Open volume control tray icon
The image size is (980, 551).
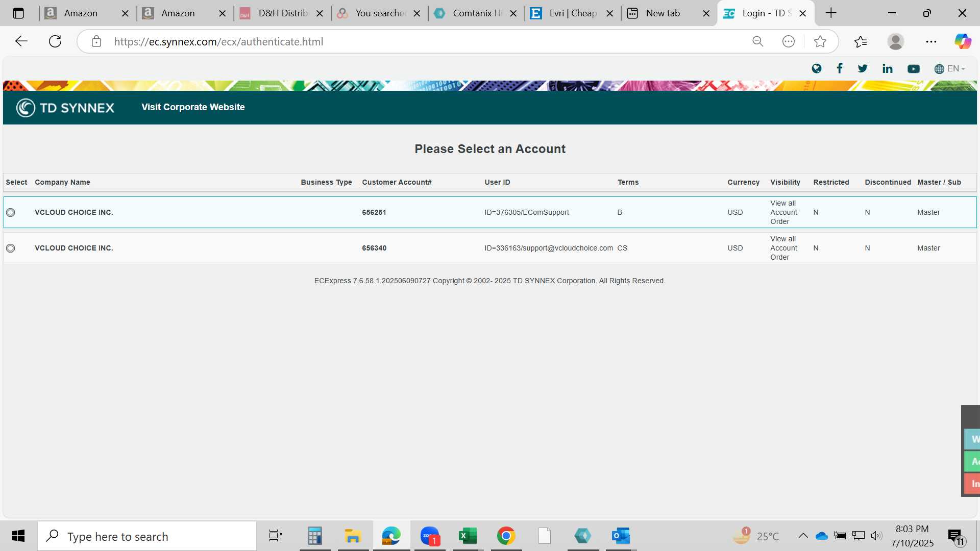(876, 536)
